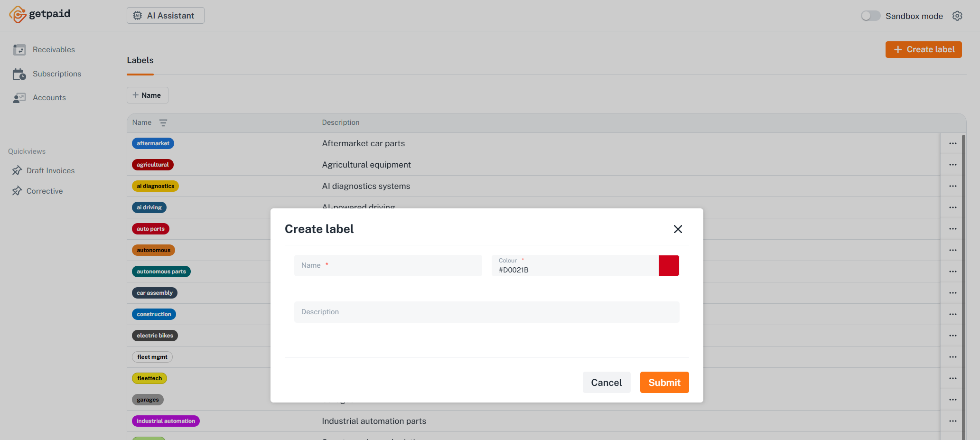
Task: Click Industrial automation parts description
Action: [x=374, y=421]
